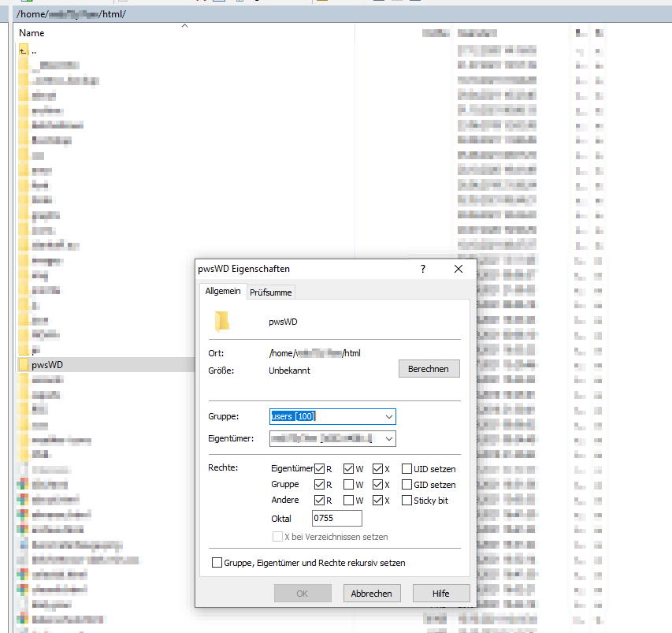This screenshot has height=633, width=672.
Task: Enable UID setzen checkbox
Action: click(x=407, y=469)
